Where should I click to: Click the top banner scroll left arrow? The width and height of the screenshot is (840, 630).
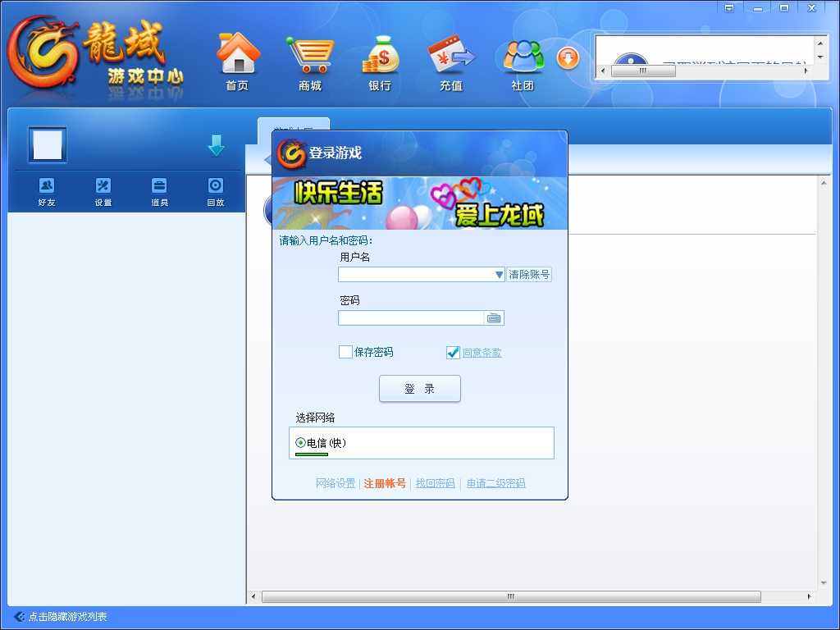coord(603,71)
